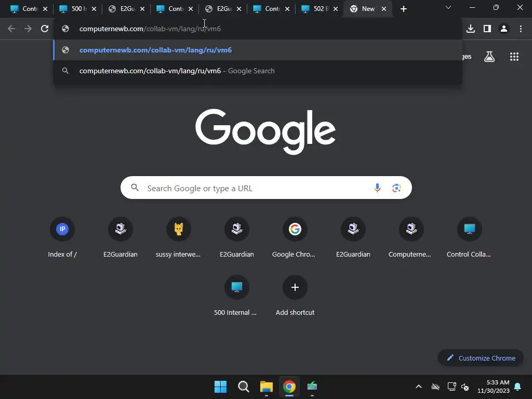Open File Explorer from taskbar
The width and height of the screenshot is (532, 399).
(x=267, y=387)
